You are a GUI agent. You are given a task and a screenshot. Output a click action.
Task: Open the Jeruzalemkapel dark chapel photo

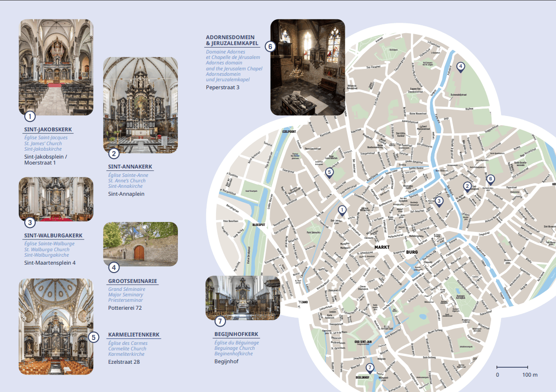point(308,67)
